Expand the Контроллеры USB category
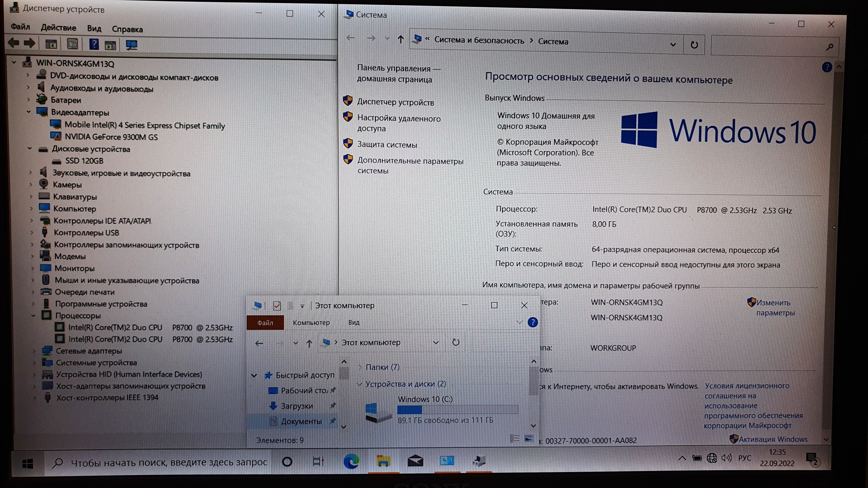The height and width of the screenshot is (488, 868). point(32,233)
